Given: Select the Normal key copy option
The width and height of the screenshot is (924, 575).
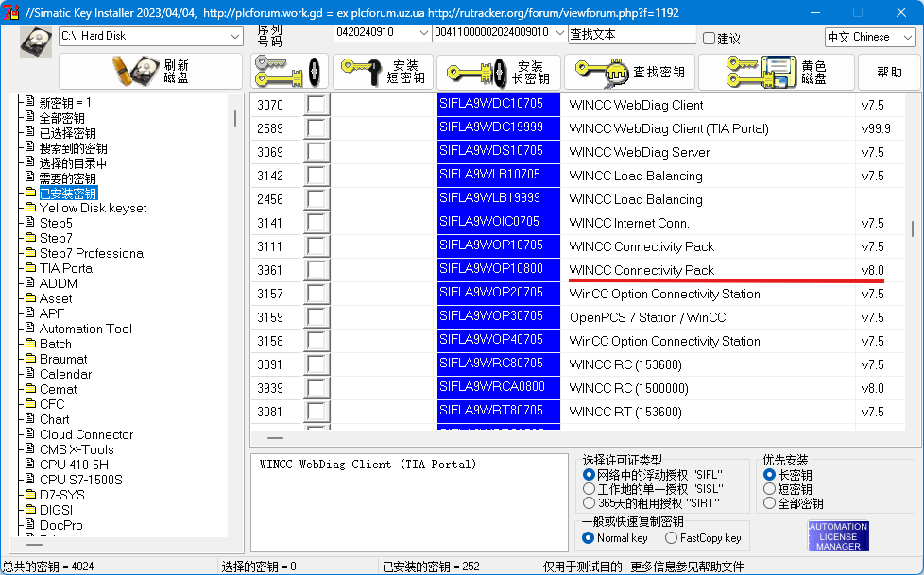Looking at the screenshot, I should click(588, 538).
